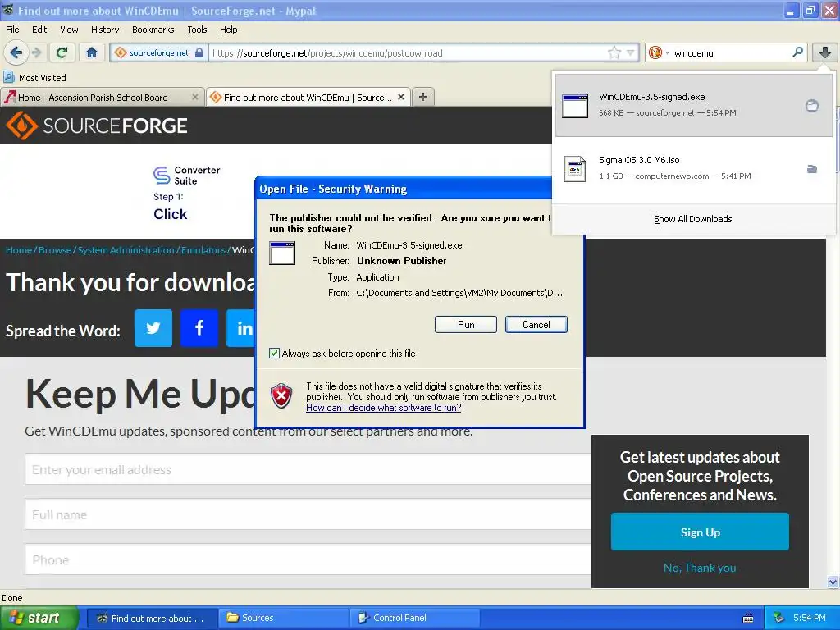Focus the Phone input field
The image size is (840, 630).
point(308,559)
